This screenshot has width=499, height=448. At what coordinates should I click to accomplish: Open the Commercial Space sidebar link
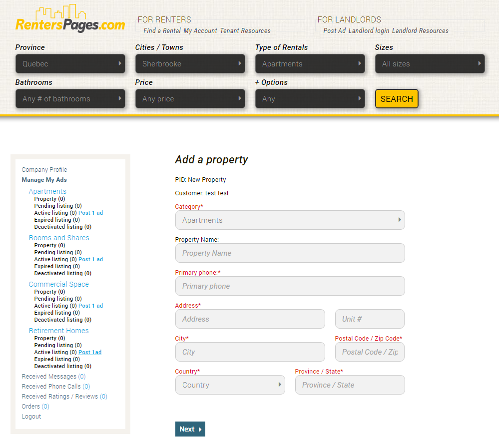59,284
